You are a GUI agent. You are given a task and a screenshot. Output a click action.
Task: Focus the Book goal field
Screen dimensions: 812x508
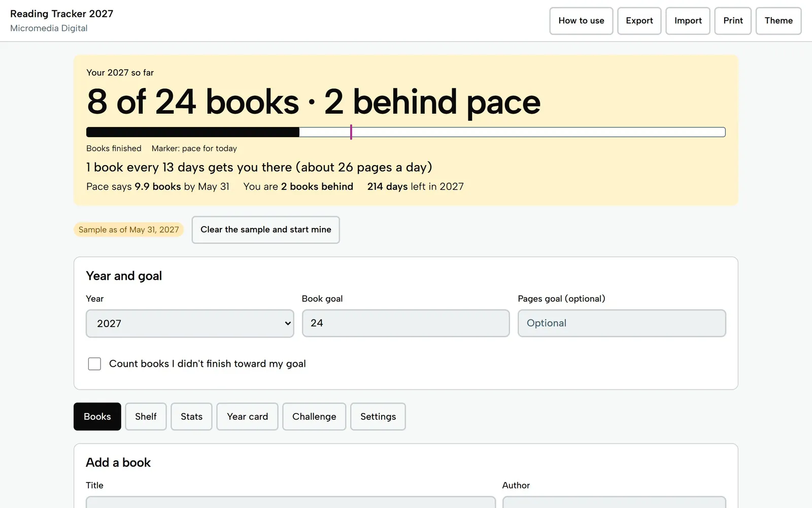(405, 323)
